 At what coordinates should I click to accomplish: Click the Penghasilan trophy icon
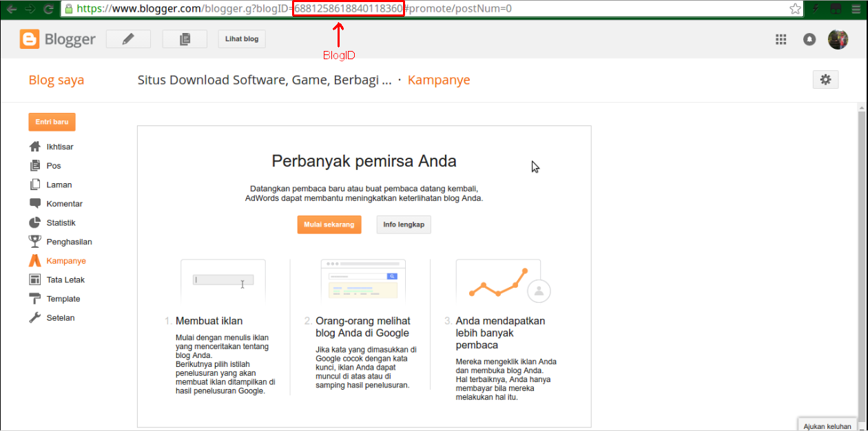click(35, 242)
